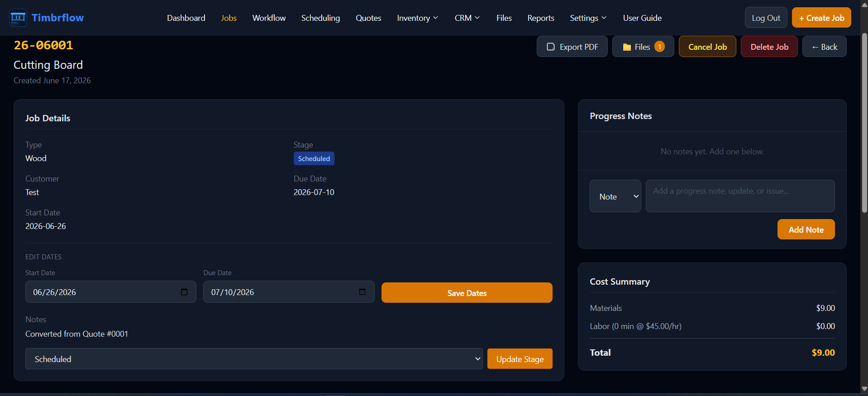
Task: Click the Export PDF document icon
Action: click(551, 47)
